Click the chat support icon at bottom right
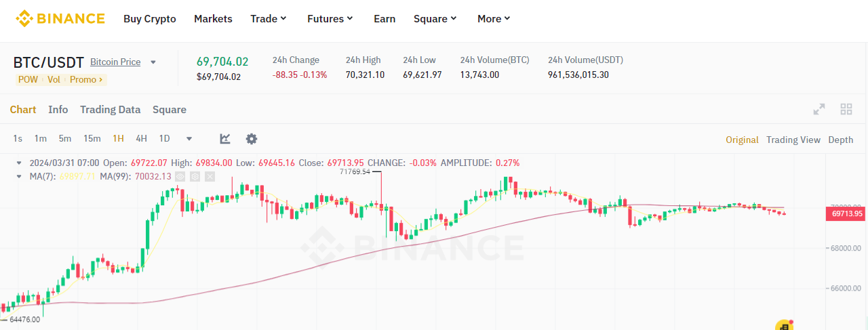Viewport: 868px width, 330px height. point(784,325)
